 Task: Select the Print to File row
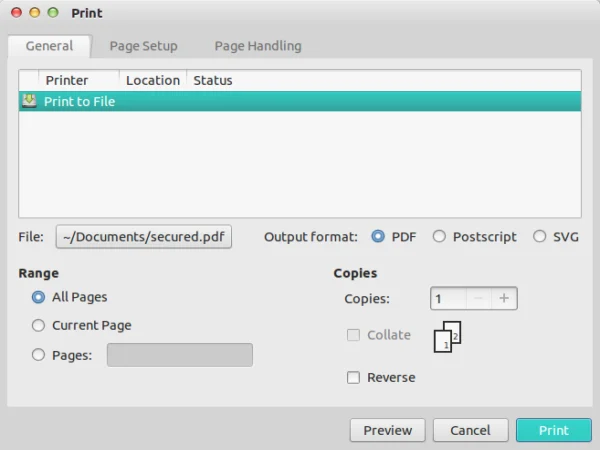[x=300, y=101]
